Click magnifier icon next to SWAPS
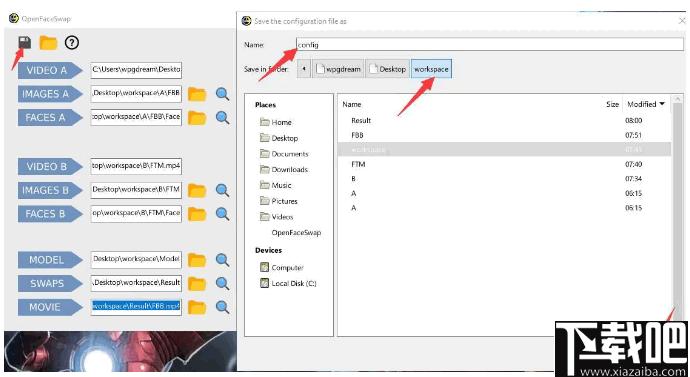The height and width of the screenshot is (377, 690). [222, 284]
